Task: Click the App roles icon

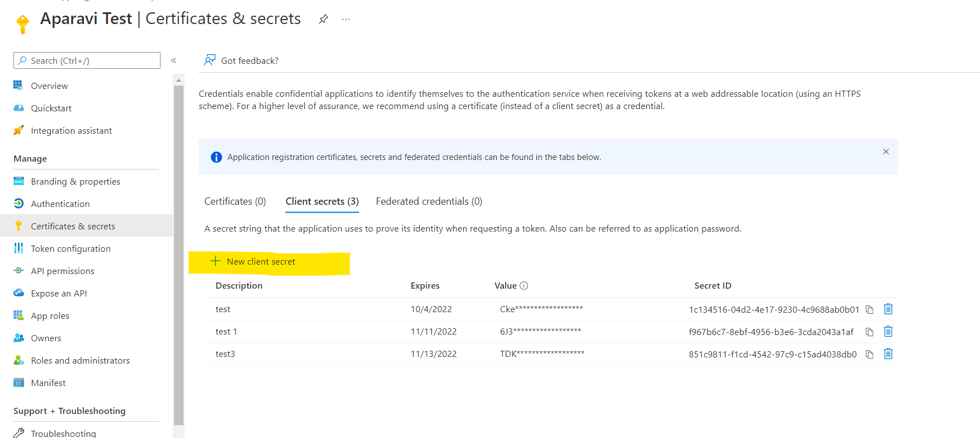Action: [x=18, y=315]
